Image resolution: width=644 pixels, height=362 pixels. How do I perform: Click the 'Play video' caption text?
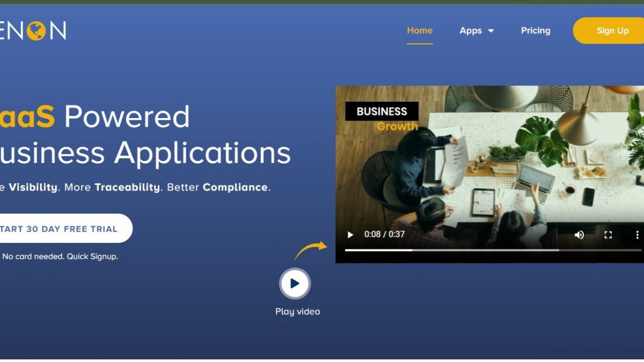pos(298,312)
